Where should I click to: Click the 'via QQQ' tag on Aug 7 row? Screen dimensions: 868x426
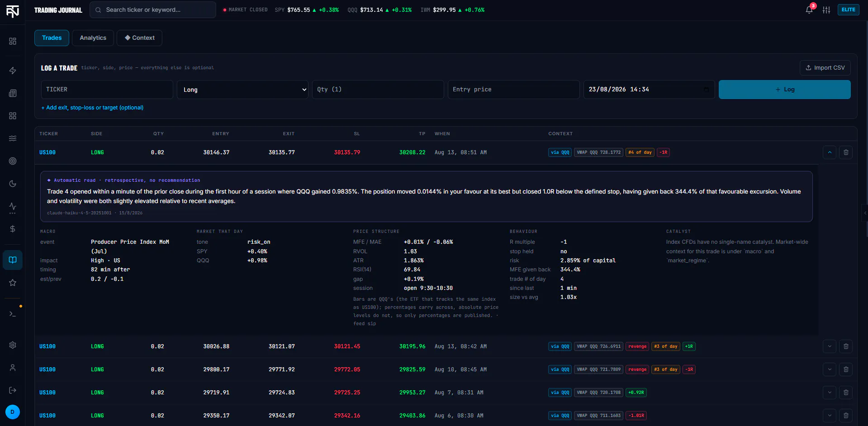(560, 393)
